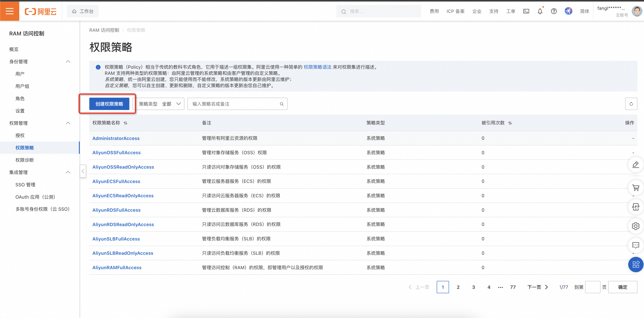Open the notifications bell

point(540,11)
